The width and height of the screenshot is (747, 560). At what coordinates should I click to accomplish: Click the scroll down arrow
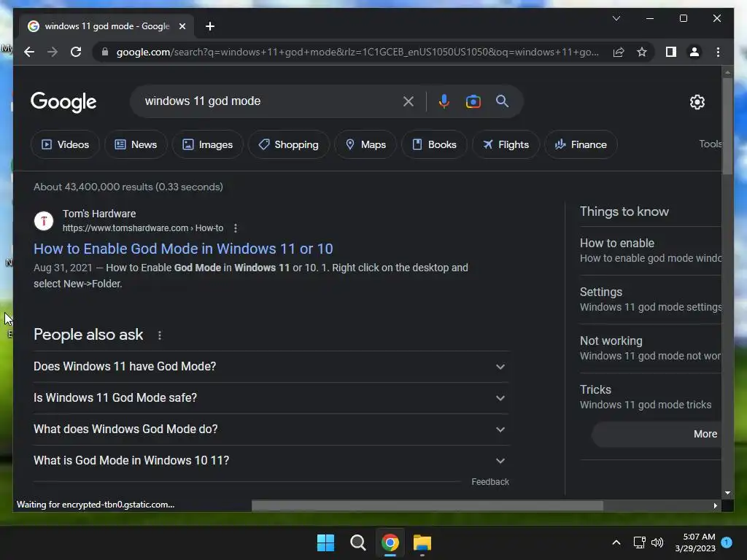(727, 494)
